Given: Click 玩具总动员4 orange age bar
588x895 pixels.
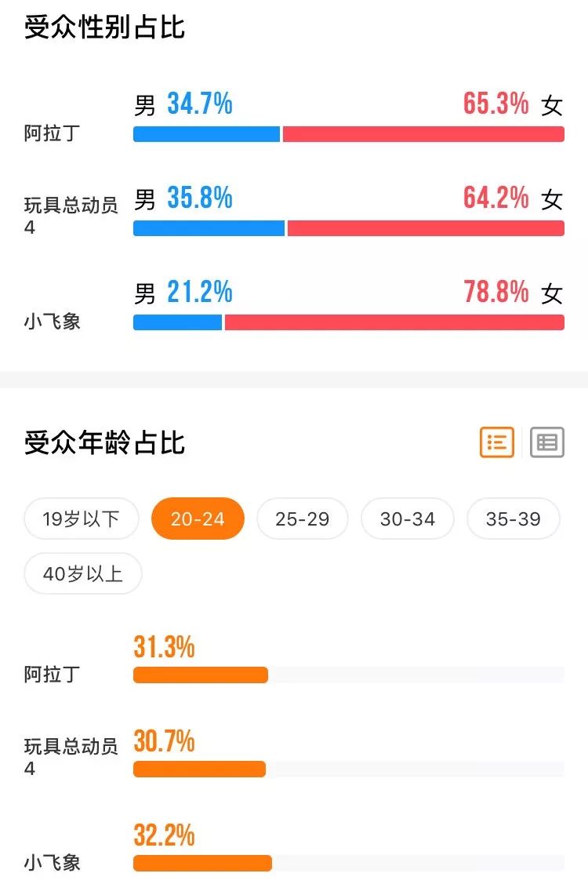Looking at the screenshot, I should coord(199,769).
